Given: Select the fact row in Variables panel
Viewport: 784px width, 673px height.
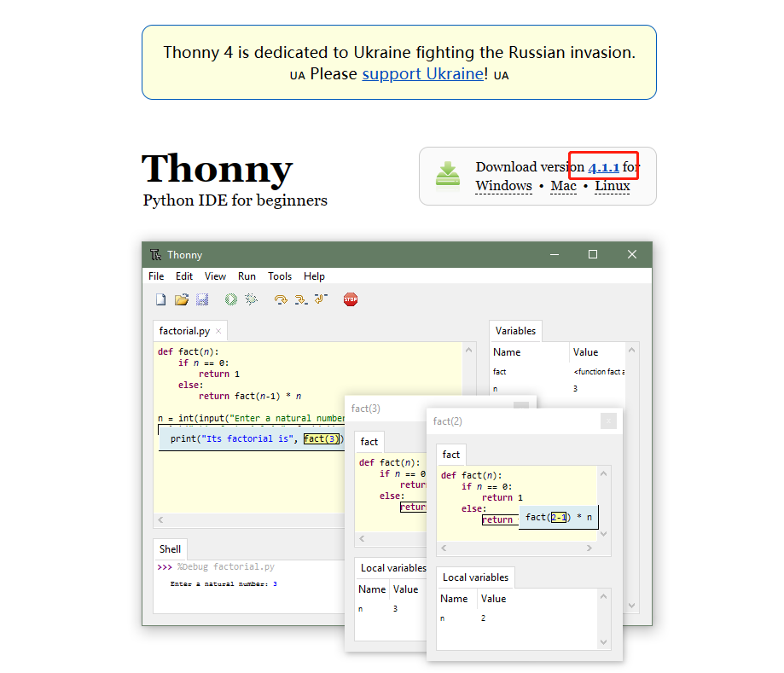Looking at the screenshot, I should (557, 372).
